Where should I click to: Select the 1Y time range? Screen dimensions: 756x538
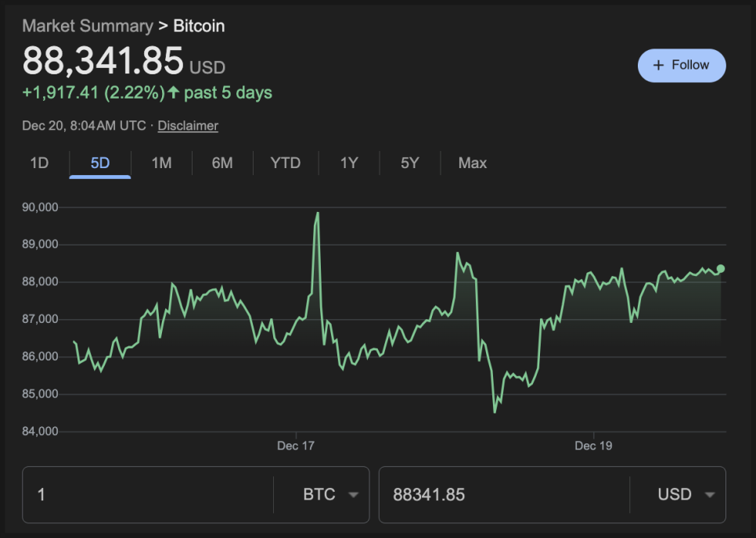[349, 163]
